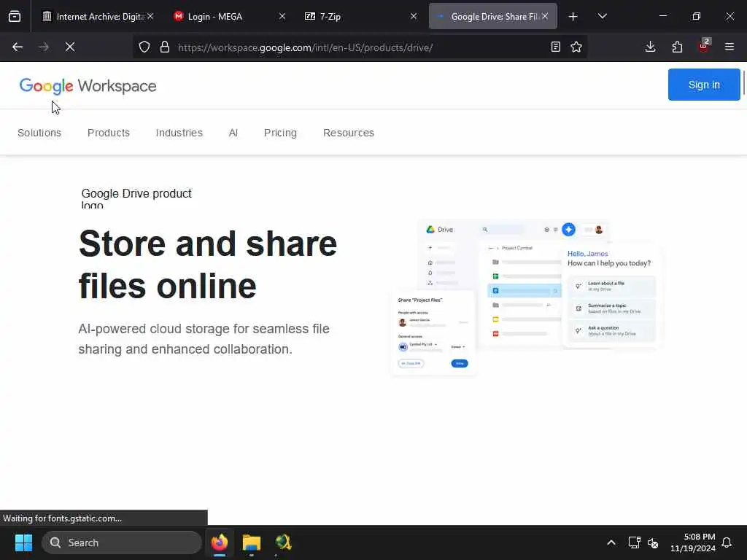Open the tracking protection shield icon
This screenshot has width=747, height=560.
144,47
